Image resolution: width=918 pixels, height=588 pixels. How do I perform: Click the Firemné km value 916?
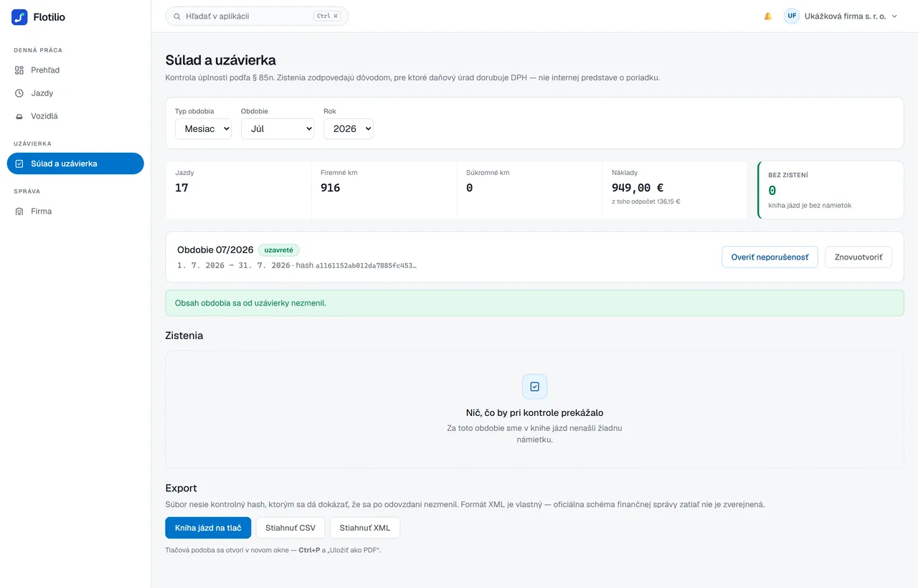[331, 188]
